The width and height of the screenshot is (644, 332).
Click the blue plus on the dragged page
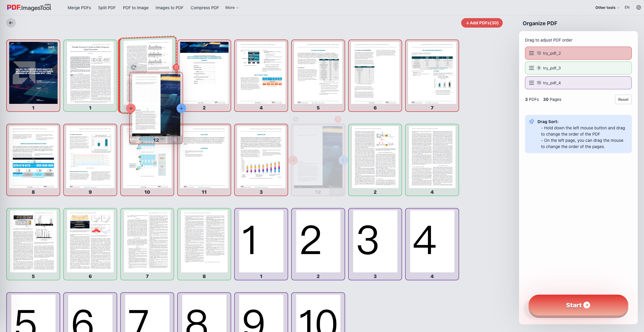click(x=181, y=108)
